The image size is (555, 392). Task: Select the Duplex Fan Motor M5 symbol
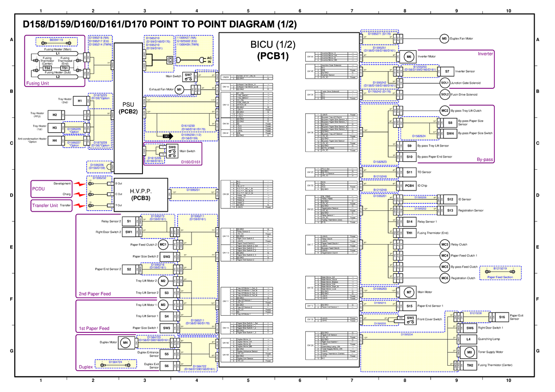coord(444,38)
